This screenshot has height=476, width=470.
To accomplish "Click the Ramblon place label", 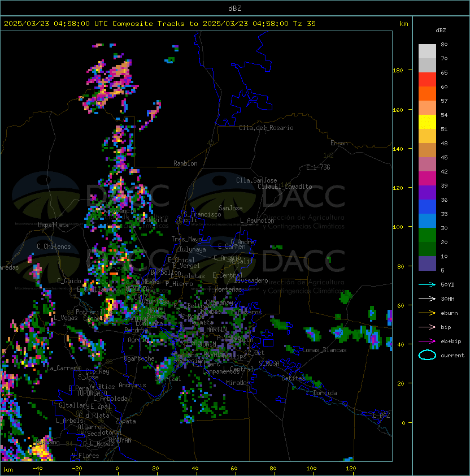I will (x=185, y=163).
